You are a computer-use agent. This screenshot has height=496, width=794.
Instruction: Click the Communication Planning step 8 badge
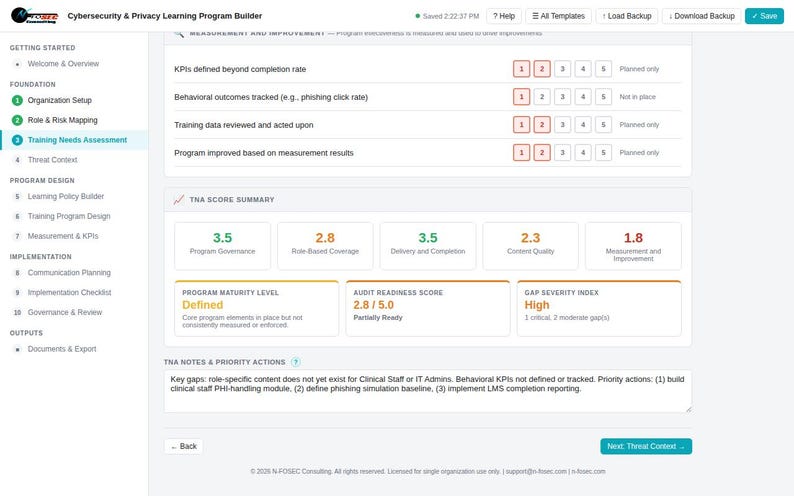tap(17, 272)
